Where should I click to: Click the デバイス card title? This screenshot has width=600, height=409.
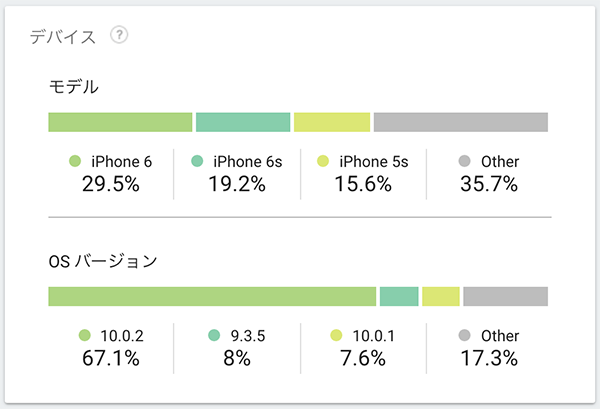click(x=63, y=37)
